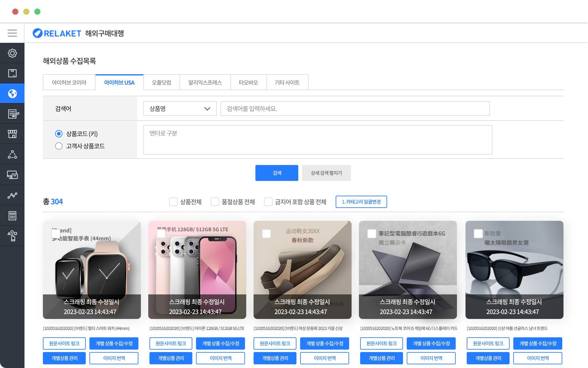Open the settings gear in the sidebar
Viewport: 588px width, 368px height.
[12, 53]
